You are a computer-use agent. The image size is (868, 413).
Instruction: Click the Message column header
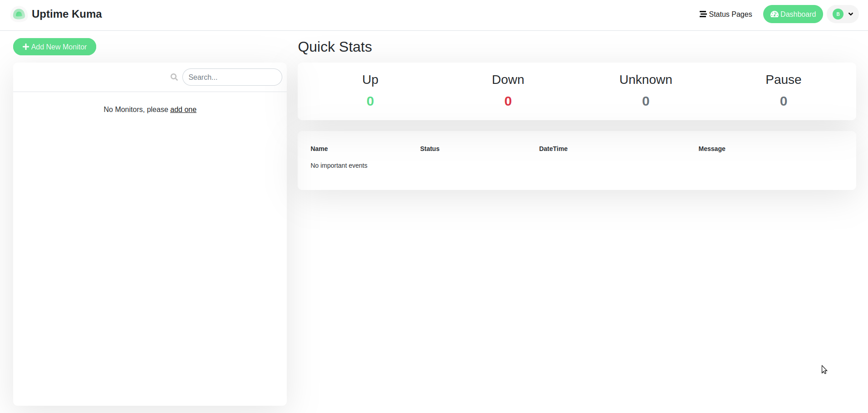coord(711,149)
